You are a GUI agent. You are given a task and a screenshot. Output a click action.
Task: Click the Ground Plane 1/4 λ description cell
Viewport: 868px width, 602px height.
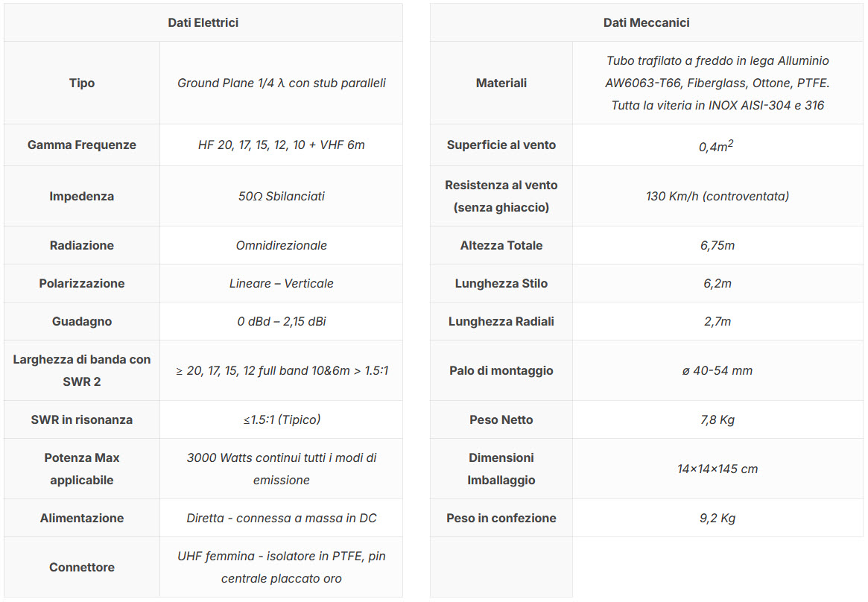[281, 83]
